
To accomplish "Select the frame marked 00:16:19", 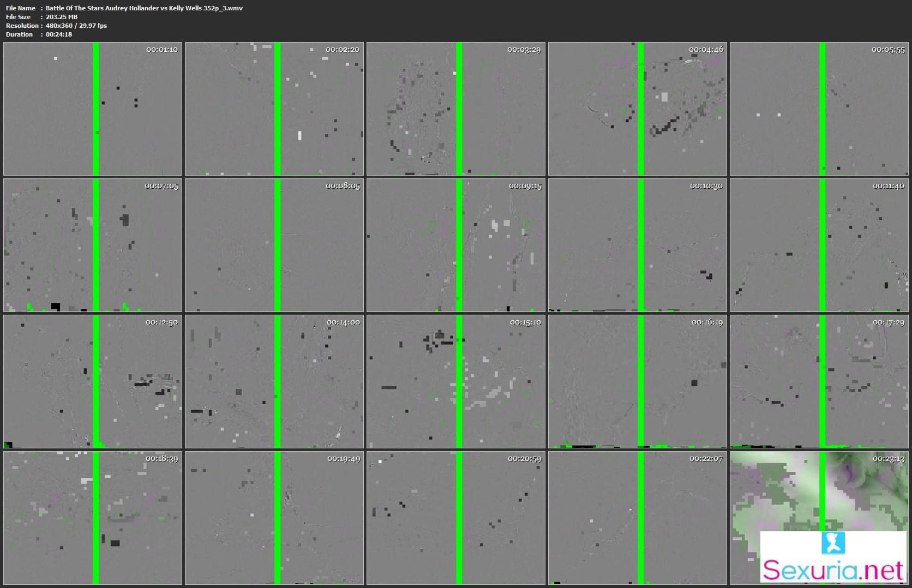I will (x=638, y=381).
